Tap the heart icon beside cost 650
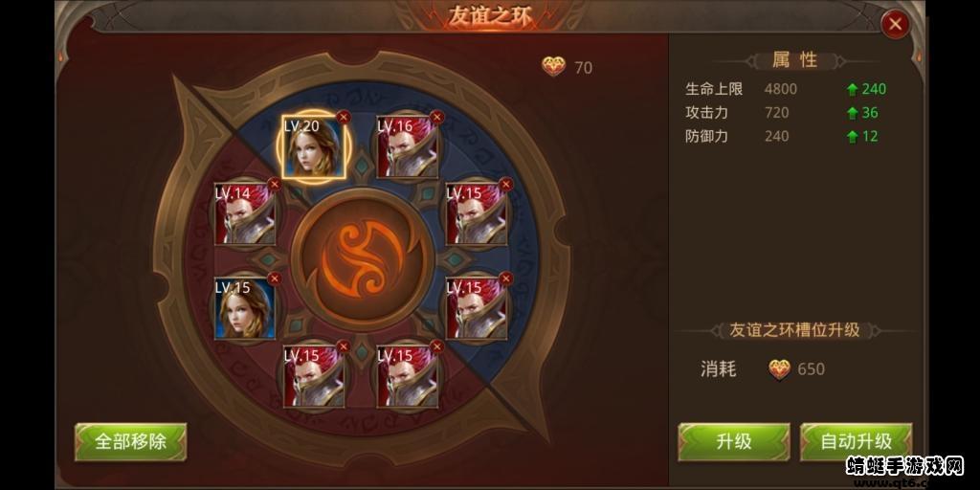 [779, 368]
